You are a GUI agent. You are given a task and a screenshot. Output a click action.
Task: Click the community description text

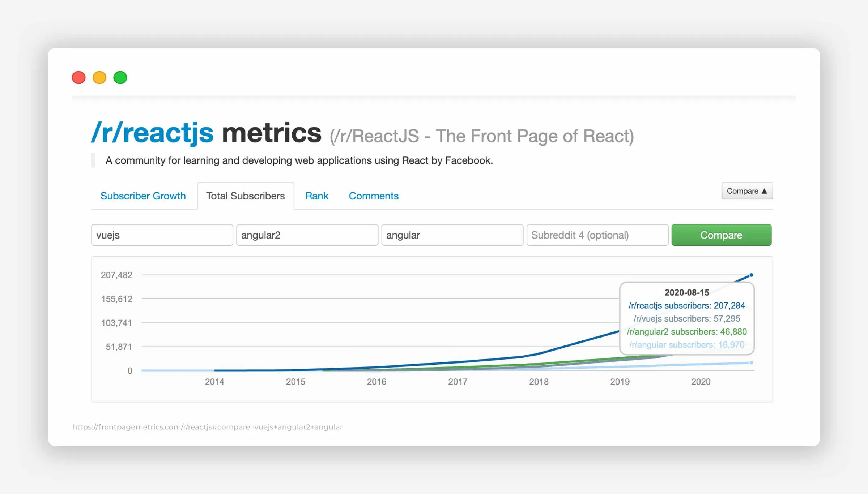point(299,160)
